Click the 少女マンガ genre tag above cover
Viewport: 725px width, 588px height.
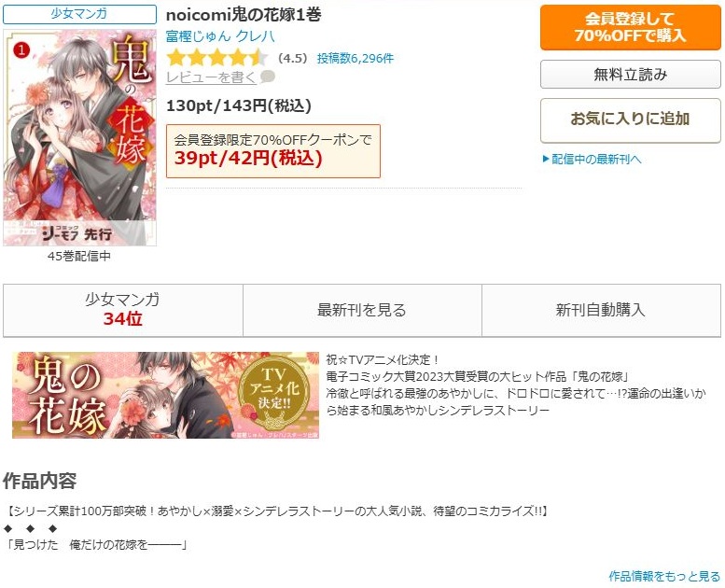click(x=79, y=14)
